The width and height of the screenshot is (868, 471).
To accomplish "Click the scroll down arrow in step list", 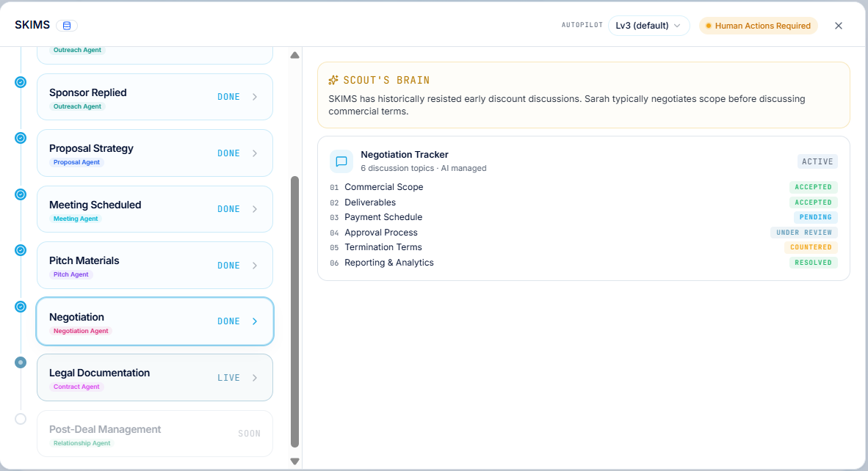I will click(x=295, y=461).
